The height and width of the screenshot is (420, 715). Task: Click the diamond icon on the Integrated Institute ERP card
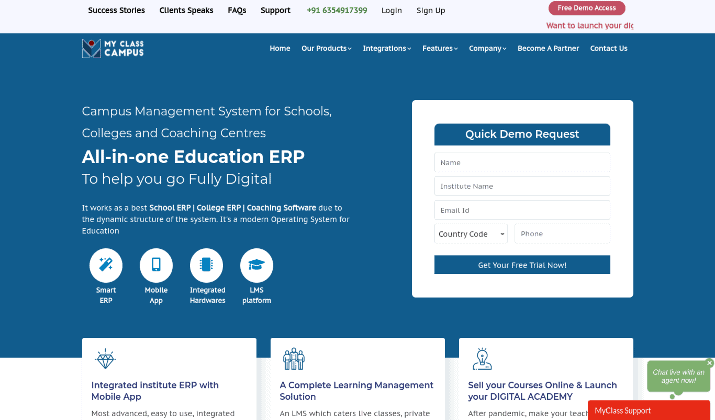(x=105, y=359)
